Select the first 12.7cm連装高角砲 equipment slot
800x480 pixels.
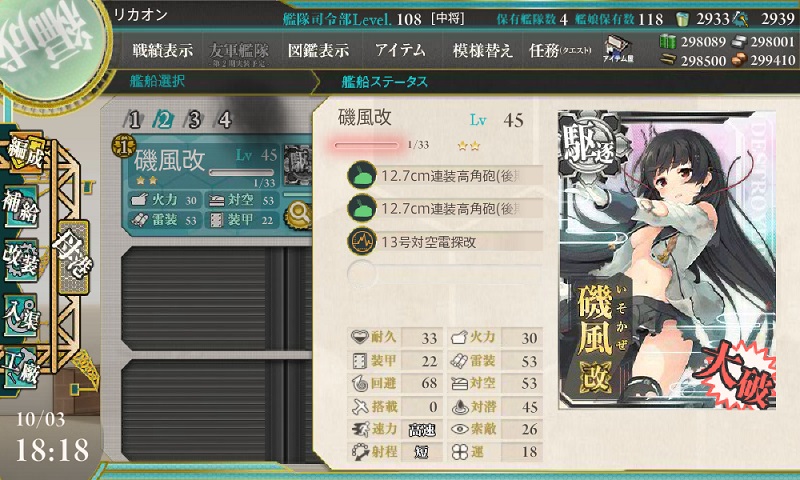coord(445,176)
